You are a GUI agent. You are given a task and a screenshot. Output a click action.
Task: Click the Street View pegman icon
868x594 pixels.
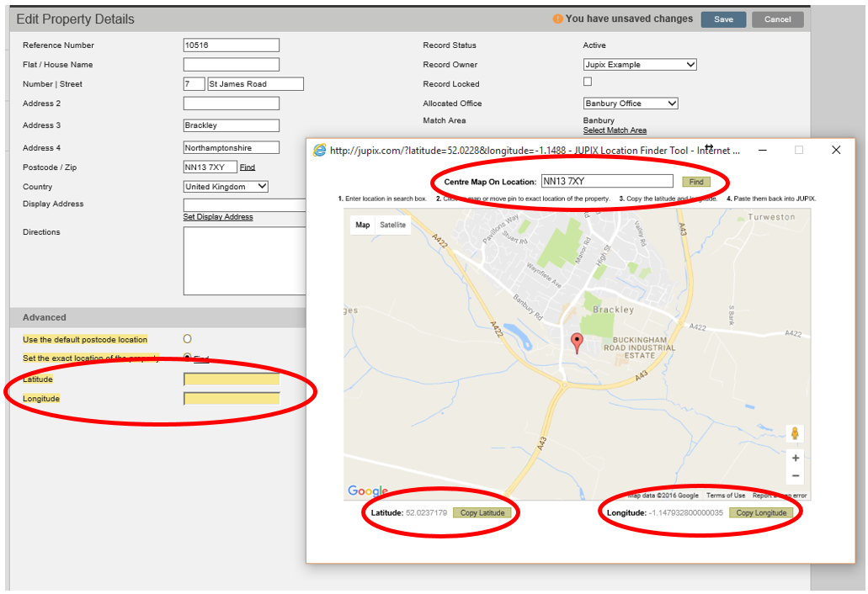795,433
